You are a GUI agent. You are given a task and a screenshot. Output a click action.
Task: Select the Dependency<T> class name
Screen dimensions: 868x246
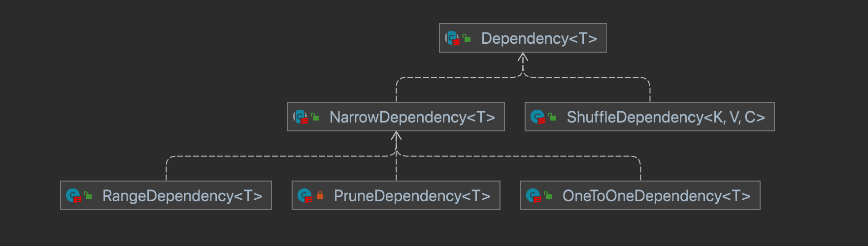pyautogui.click(x=539, y=38)
